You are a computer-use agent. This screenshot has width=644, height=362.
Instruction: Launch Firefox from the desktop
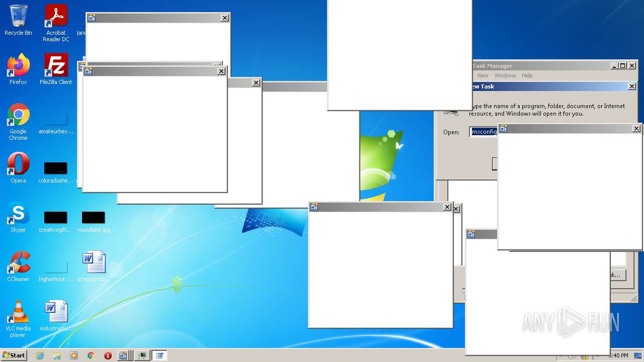point(18,69)
